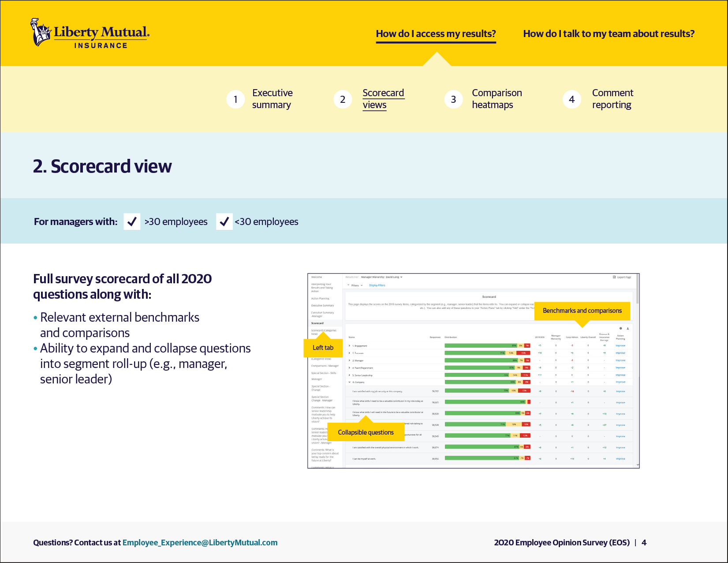Click the Display Filters link
This screenshot has width=728, height=563.
tap(377, 285)
